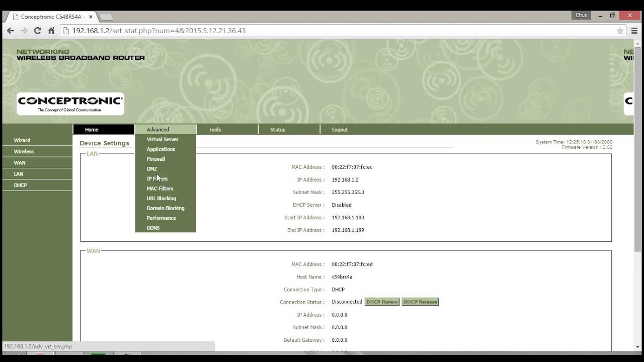Click Start IP Address 192.168.1.100 value
Viewport: 644px width, 362px height.
point(348,217)
